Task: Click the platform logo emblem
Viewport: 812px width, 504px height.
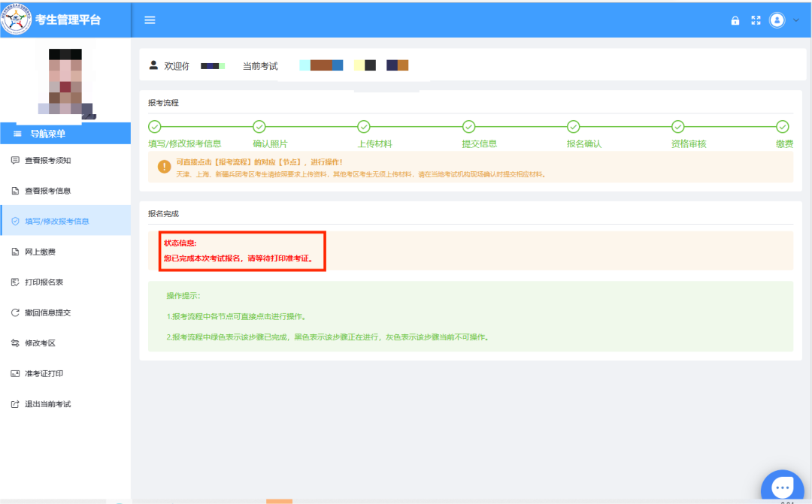Action: click(17, 20)
